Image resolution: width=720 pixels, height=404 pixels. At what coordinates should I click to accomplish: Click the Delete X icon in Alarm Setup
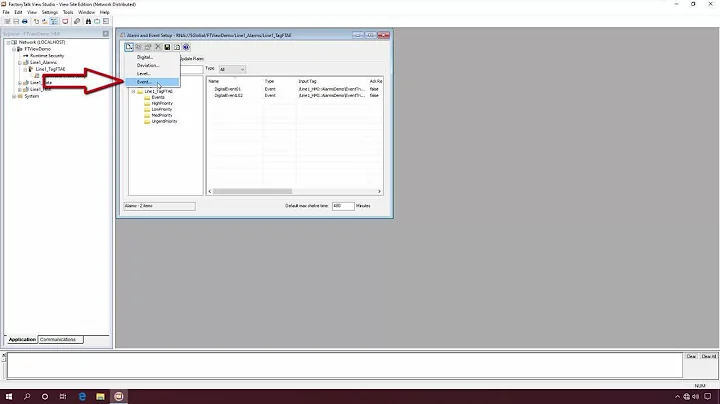pos(158,47)
